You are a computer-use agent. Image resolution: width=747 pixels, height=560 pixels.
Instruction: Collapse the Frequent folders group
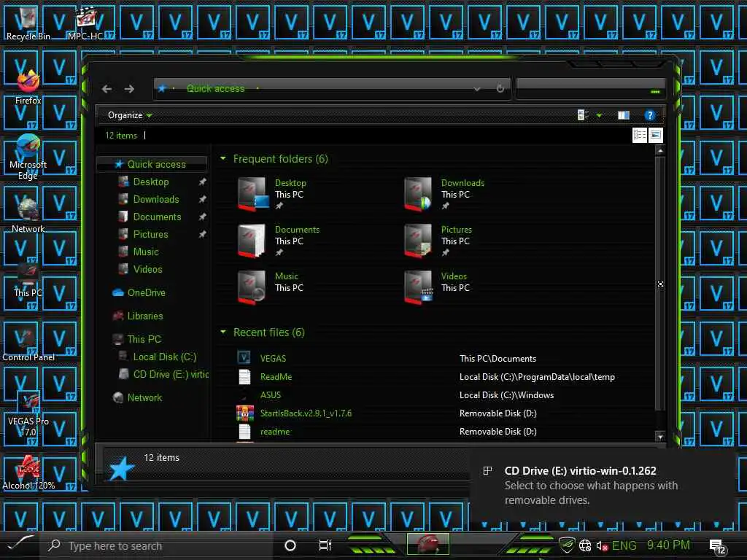pos(223,158)
